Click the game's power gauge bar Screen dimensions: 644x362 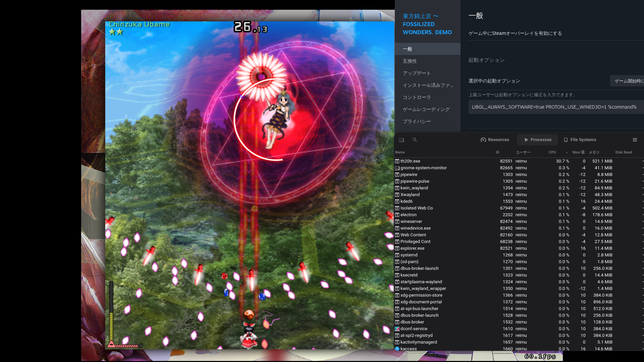(111, 310)
